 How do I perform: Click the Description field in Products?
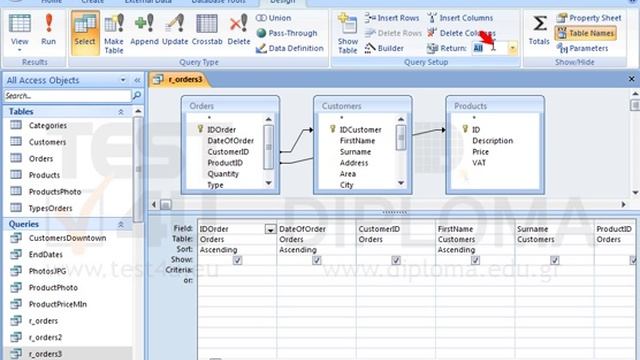pyautogui.click(x=493, y=141)
